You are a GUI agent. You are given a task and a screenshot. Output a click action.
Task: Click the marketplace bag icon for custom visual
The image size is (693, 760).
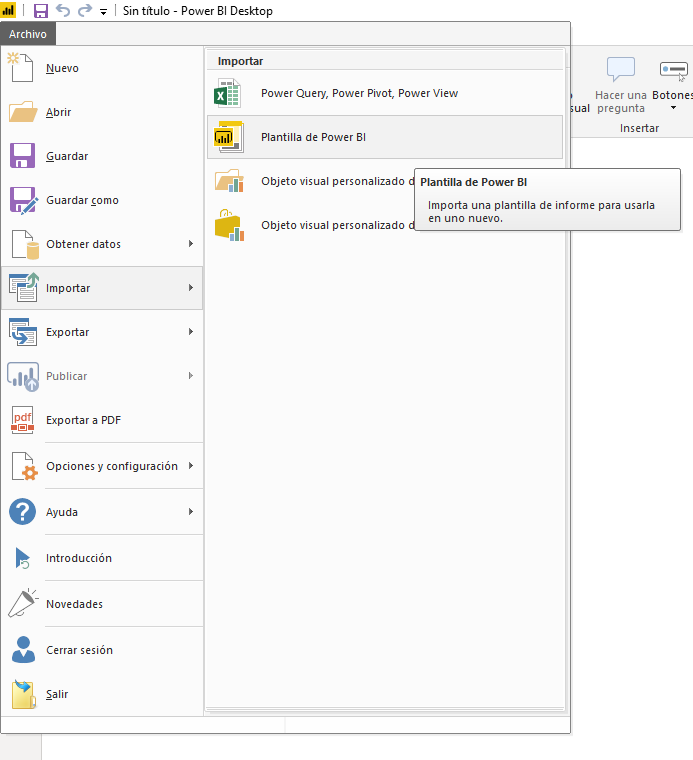(x=229, y=225)
